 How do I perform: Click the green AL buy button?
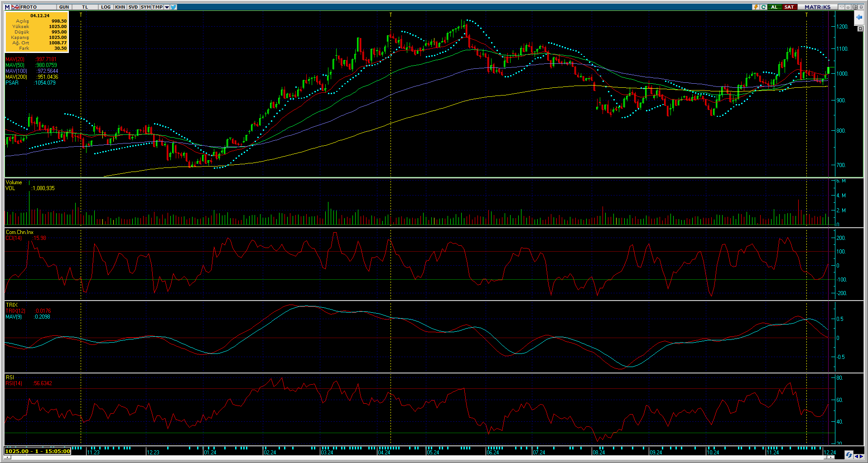(774, 7)
